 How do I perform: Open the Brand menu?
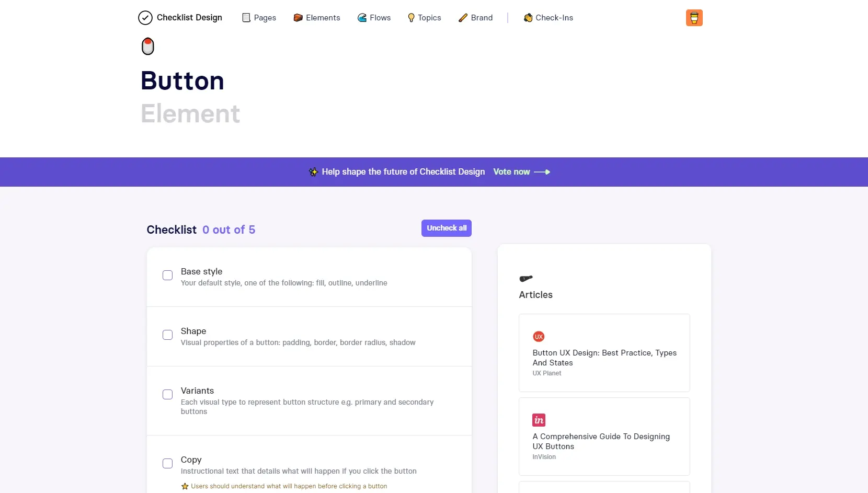point(475,18)
